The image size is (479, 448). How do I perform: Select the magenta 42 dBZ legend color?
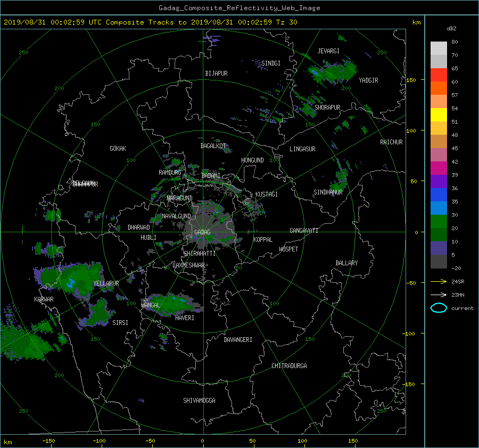coord(439,168)
